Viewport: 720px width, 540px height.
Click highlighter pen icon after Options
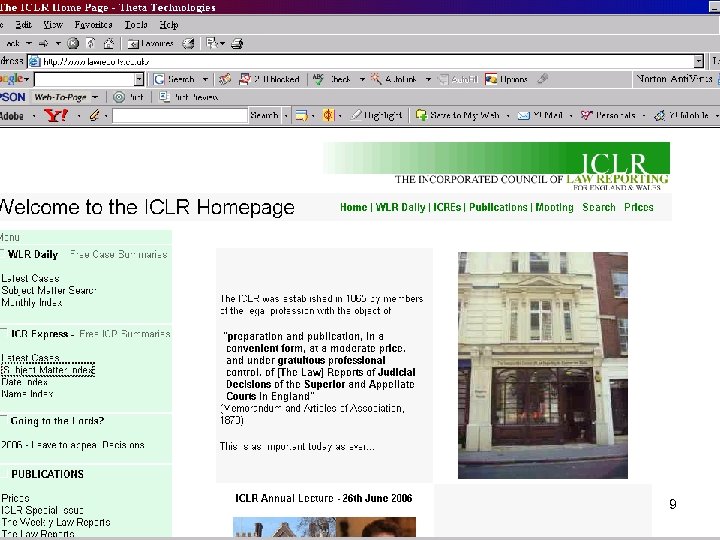pyautogui.click(x=543, y=79)
